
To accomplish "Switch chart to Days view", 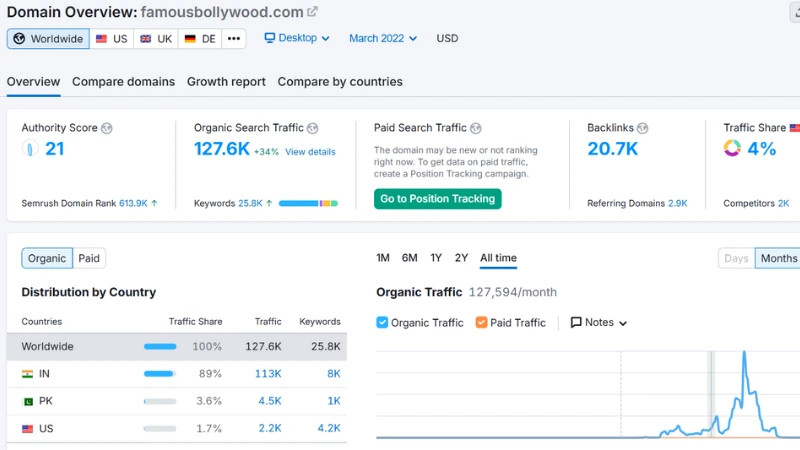I will (x=736, y=258).
